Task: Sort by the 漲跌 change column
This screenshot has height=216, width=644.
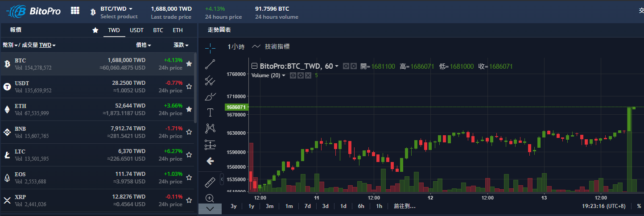Action: pyautogui.click(x=181, y=45)
